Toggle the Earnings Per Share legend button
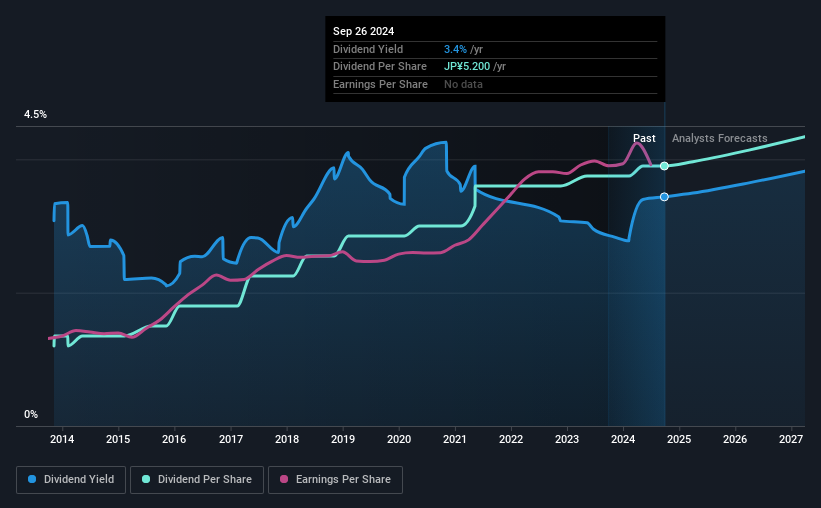The image size is (821, 508). click(335, 480)
